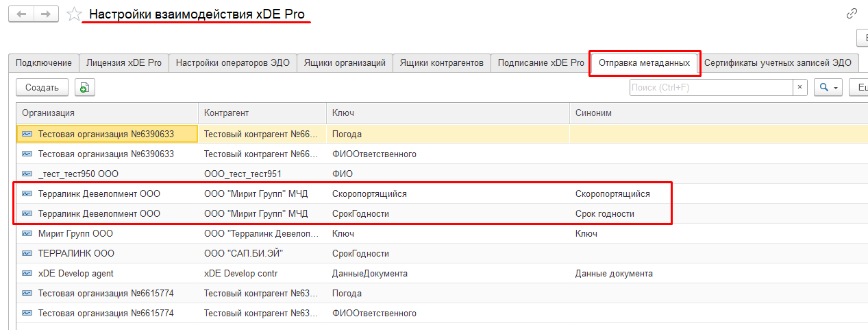Screen dimensions: 868x330
Task: Open the Лицензия xDE Pro tab
Action: point(124,62)
